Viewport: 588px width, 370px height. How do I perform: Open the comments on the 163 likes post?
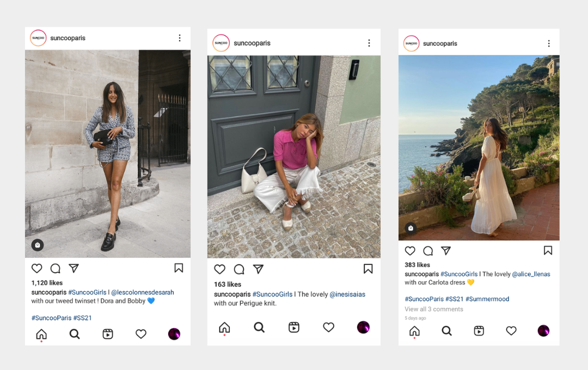pyautogui.click(x=239, y=269)
